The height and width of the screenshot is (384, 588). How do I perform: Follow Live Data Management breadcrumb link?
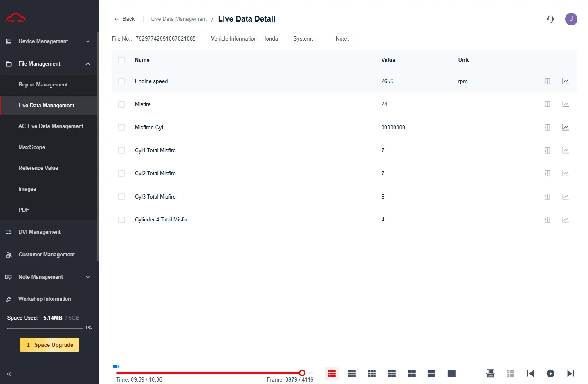[179, 19]
